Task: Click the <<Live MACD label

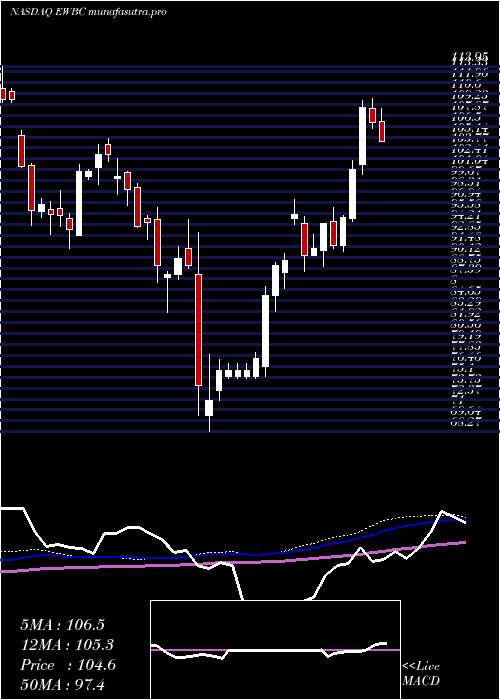Action: (x=421, y=674)
